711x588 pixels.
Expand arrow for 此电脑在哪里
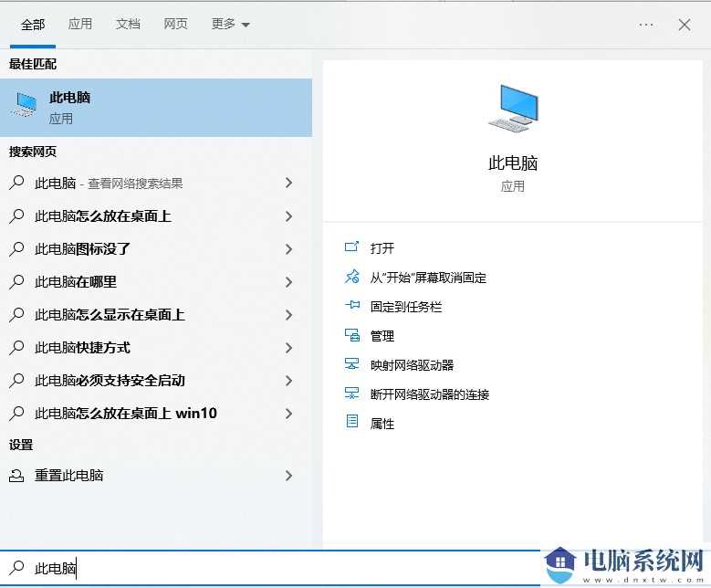point(288,282)
